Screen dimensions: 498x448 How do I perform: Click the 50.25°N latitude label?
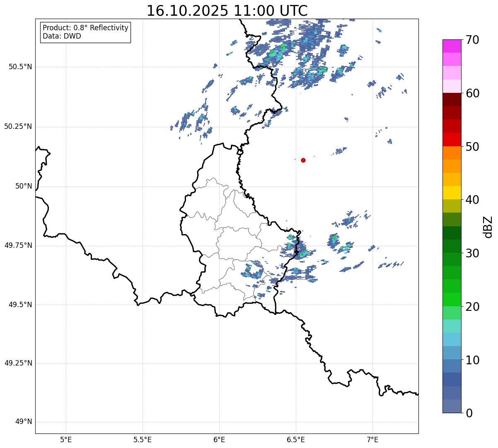click(x=18, y=126)
